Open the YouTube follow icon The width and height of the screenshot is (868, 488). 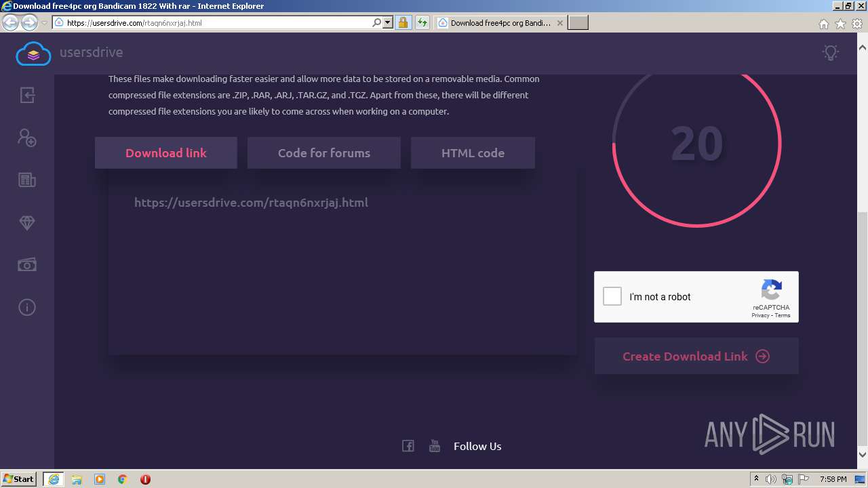tap(435, 445)
